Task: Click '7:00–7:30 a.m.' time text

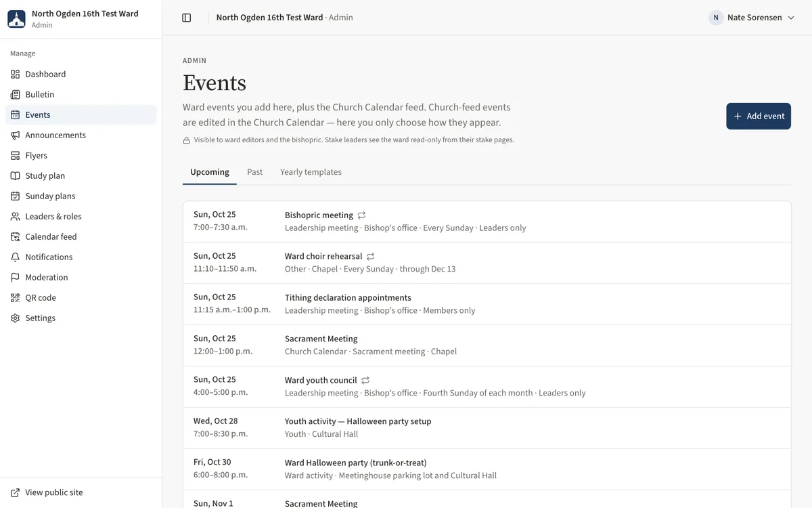Action: pos(221,227)
